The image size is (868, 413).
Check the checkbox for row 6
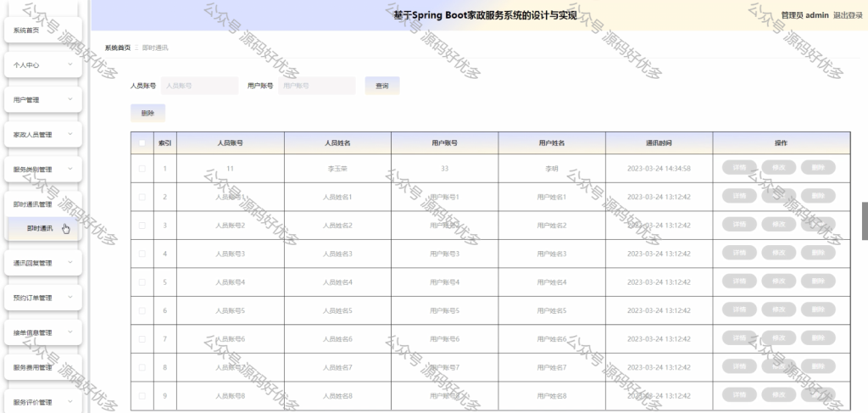142,310
